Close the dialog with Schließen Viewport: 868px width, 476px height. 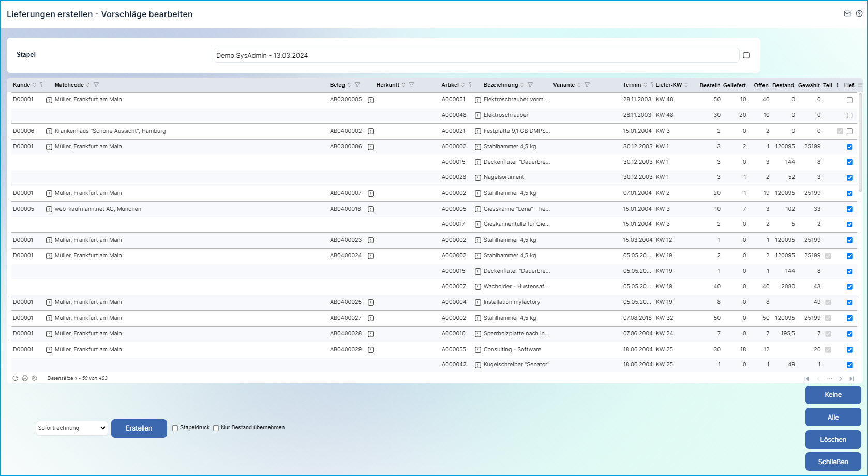pyautogui.click(x=833, y=462)
